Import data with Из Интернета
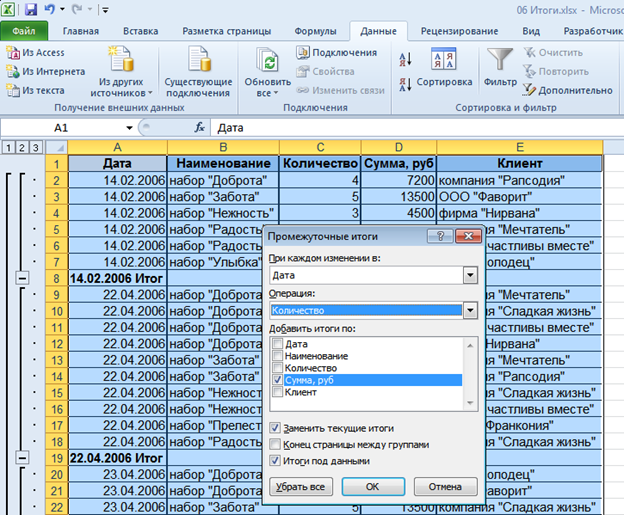The height and width of the screenshot is (515, 624). [x=46, y=72]
